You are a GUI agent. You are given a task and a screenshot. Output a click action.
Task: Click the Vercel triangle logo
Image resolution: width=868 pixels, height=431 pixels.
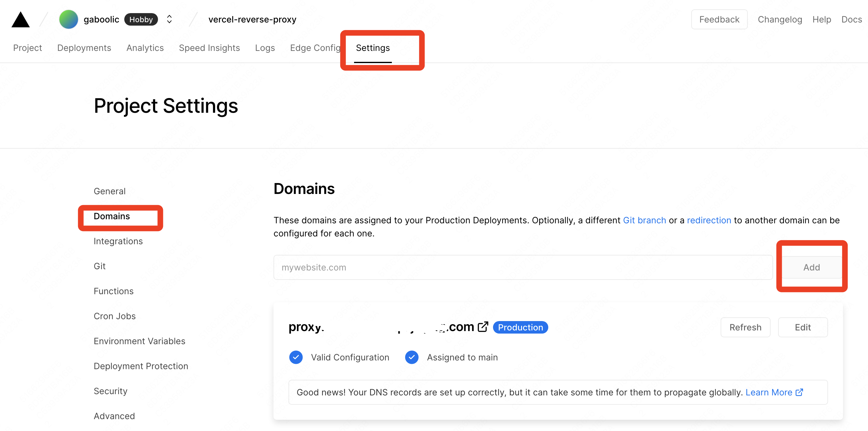(x=21, y=20)
